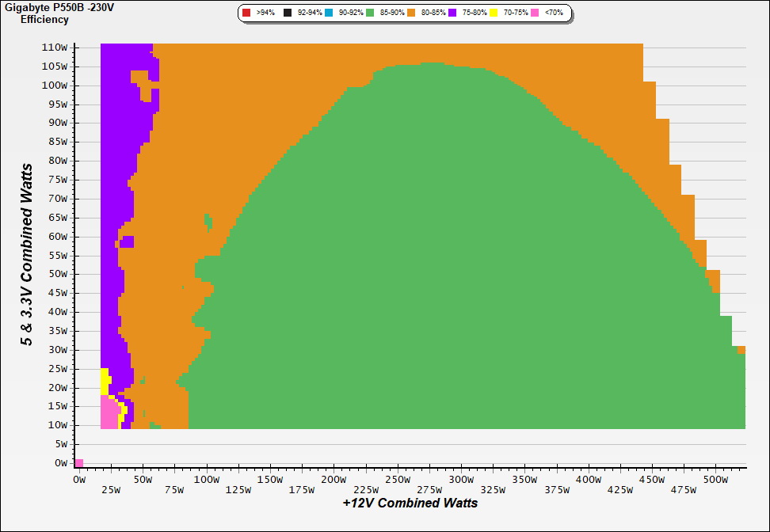Click the Efficiency subtitle text
This screenshot has width=770, height=532.
coord(44,19)
